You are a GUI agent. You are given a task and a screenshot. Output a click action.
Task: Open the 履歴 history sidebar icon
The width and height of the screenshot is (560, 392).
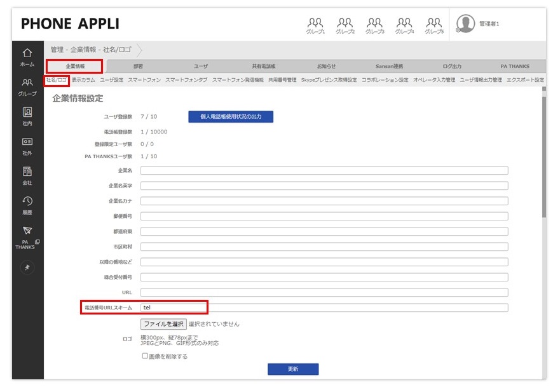(x=27, y=204)
